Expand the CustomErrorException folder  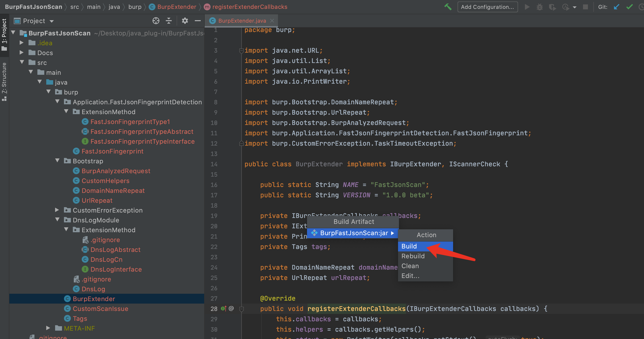57,210
